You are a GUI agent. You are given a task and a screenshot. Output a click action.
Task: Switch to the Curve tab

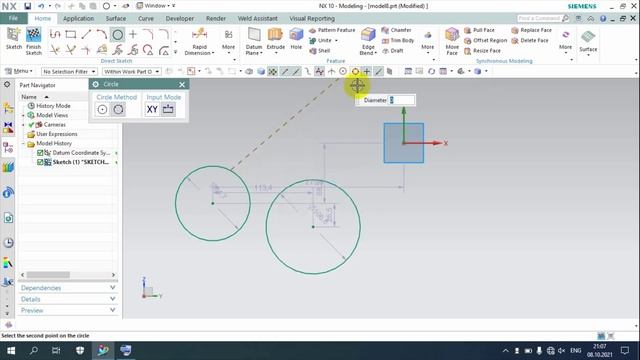pyautogui.click(x=146, y=18)
